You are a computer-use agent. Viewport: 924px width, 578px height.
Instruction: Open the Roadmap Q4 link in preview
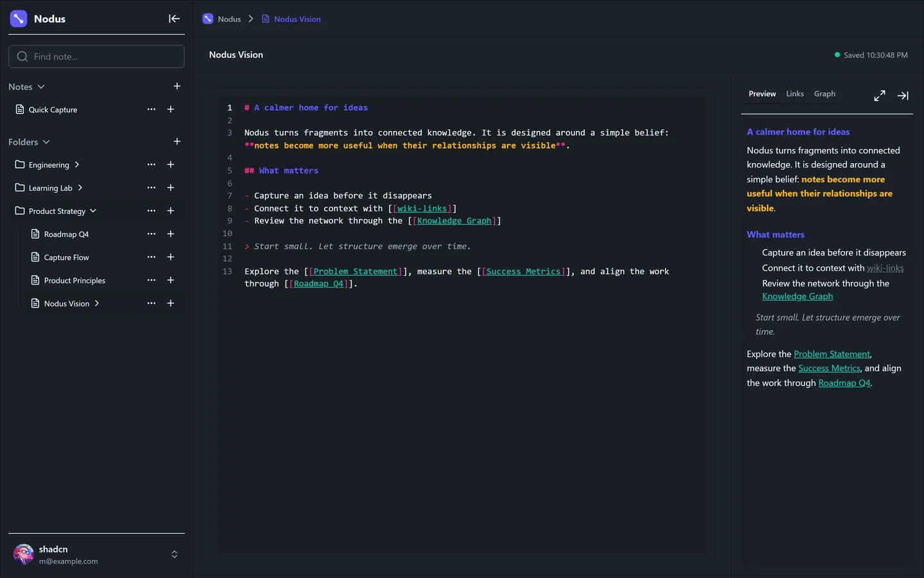click(x=844, y=383)
